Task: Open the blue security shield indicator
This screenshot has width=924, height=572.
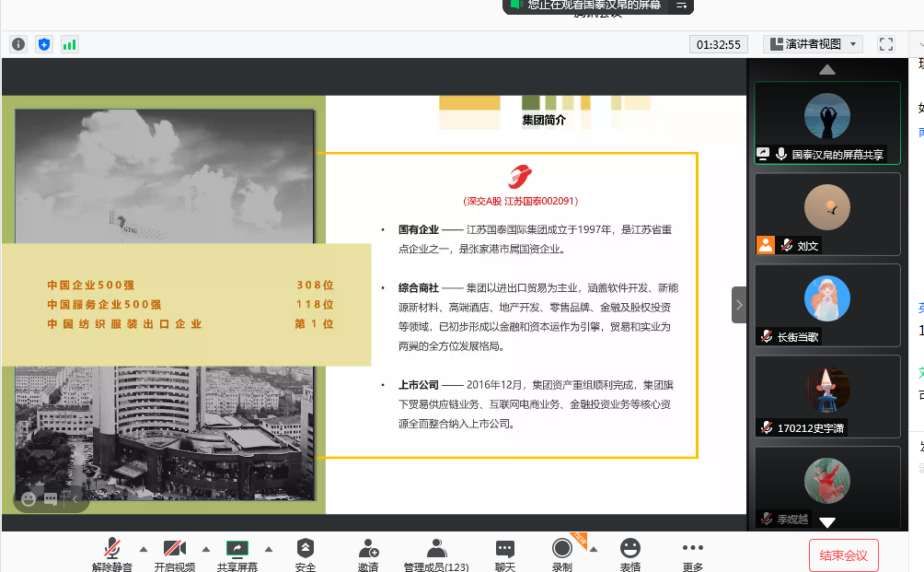Action: pos(44,44)
